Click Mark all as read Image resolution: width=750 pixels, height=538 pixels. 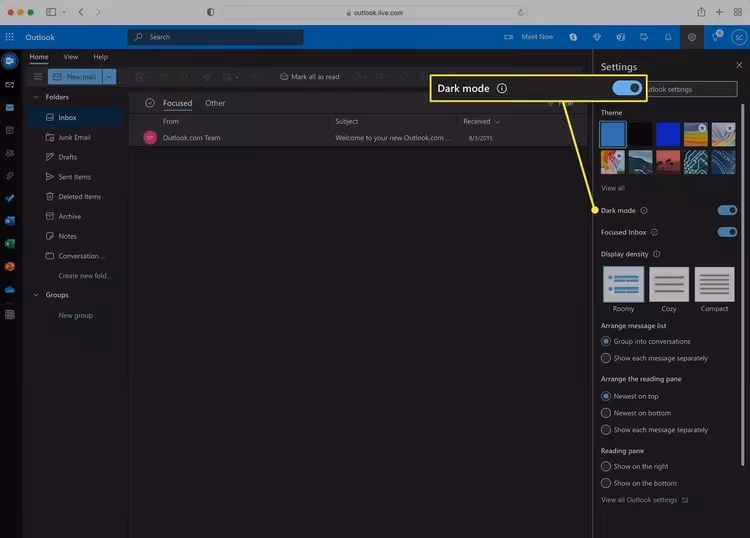pyautogui.click(x=310, y=77)
